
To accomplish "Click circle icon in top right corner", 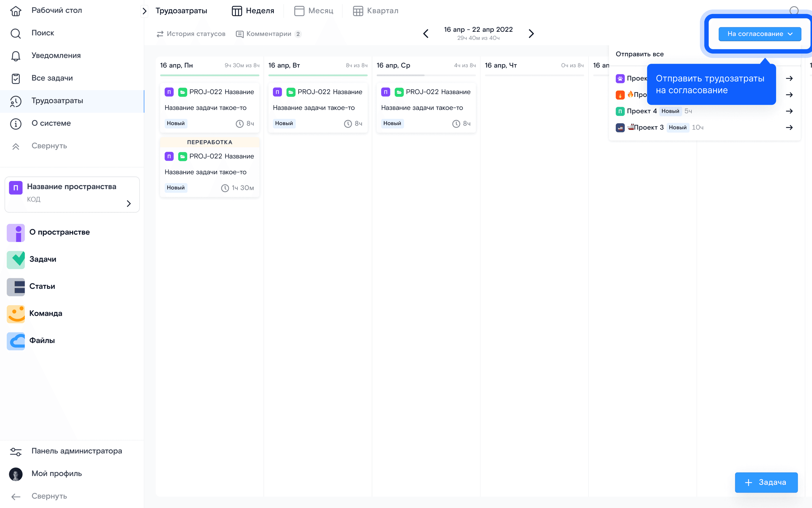I will point(794,11).
